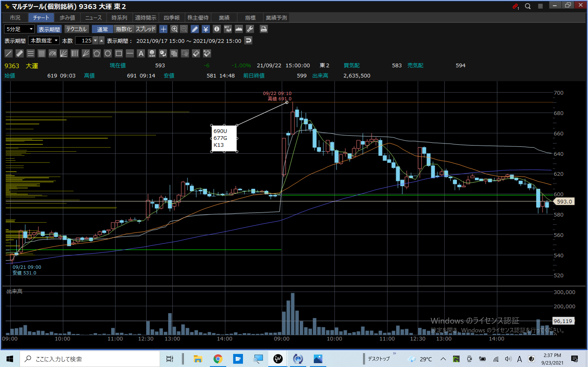Click the テクニカル button

point(76,29)
